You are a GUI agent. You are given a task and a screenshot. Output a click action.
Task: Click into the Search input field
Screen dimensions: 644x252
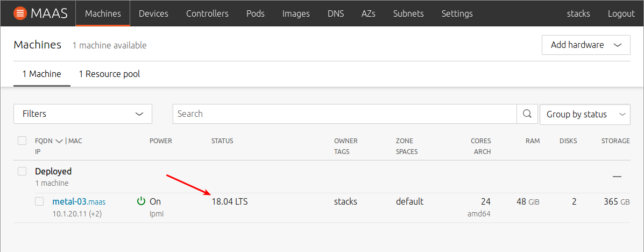point(344,114)
